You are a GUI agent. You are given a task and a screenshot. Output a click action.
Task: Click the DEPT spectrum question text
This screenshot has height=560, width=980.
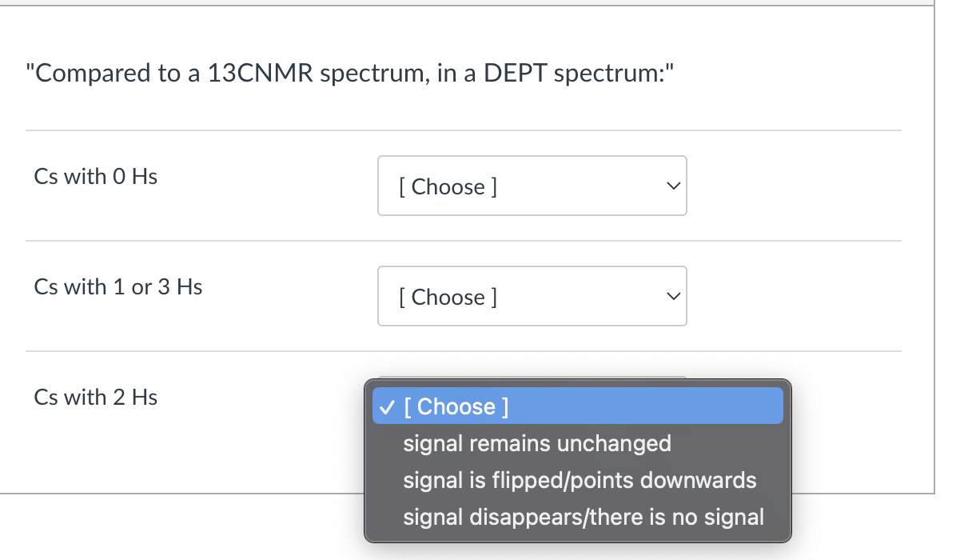pos(349,74)
